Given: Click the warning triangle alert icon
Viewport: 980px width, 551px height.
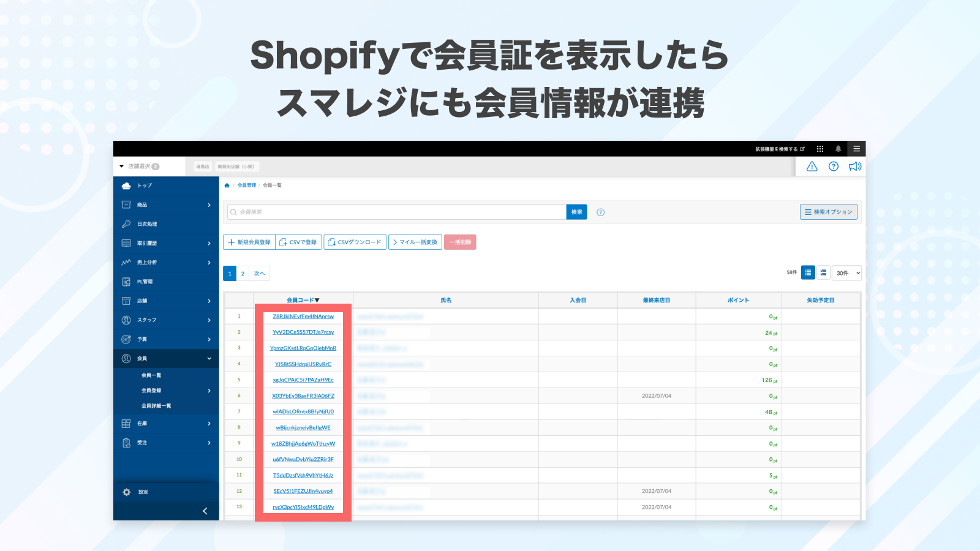Looking at the screenshot, I should (x=812, y=166).
